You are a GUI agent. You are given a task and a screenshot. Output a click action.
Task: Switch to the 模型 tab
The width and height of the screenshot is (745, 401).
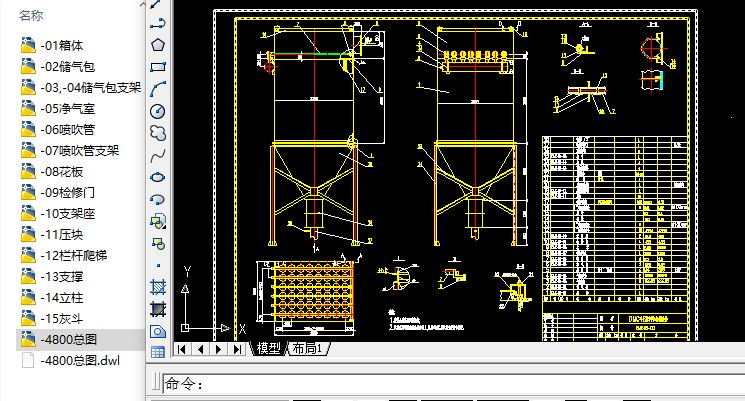268,348
